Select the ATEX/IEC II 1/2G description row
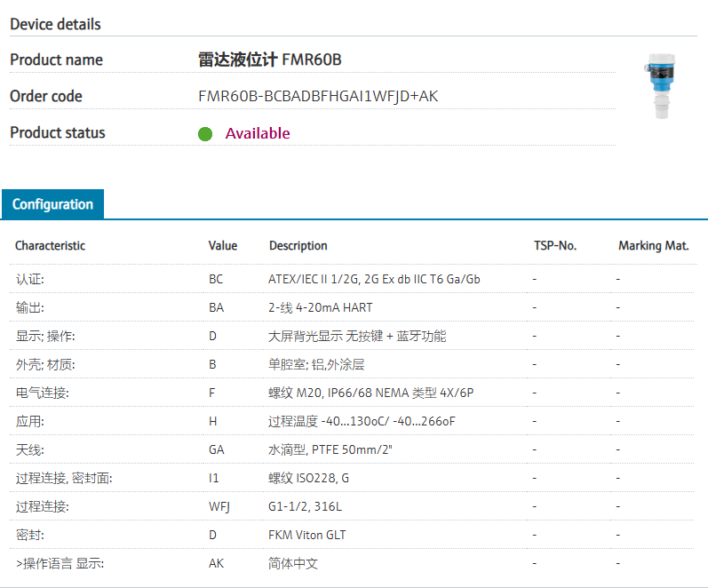The width and height of the screenshot is (708, 588). 374,279
